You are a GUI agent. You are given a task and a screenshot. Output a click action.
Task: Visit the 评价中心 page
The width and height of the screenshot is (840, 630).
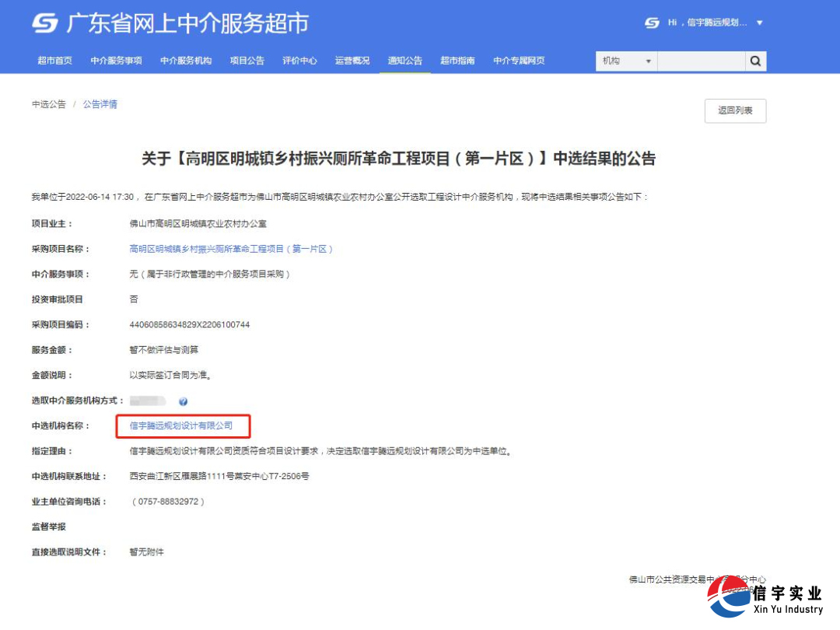coord(299,60)
